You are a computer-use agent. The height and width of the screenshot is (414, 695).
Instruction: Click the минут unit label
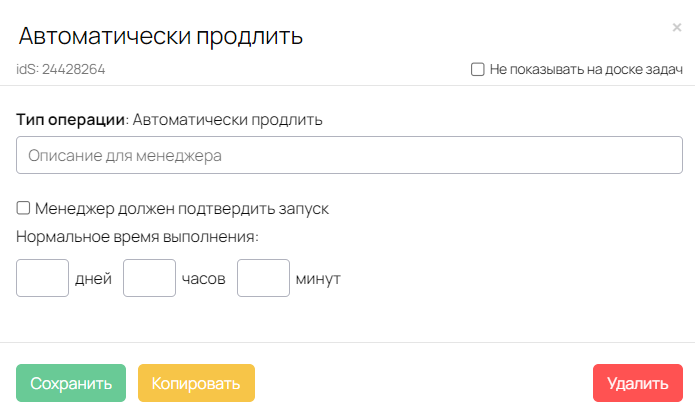(318, 279)
